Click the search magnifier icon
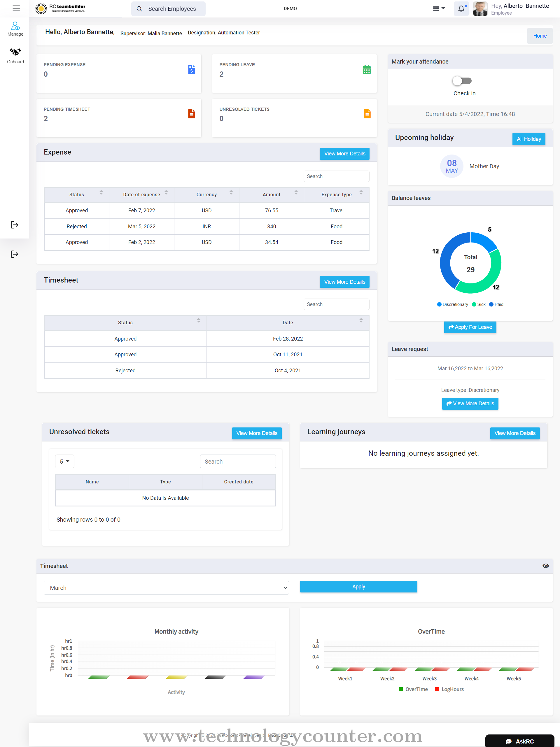Image resolution: width=560 pixels, height=747 pixels. (139, 9)
